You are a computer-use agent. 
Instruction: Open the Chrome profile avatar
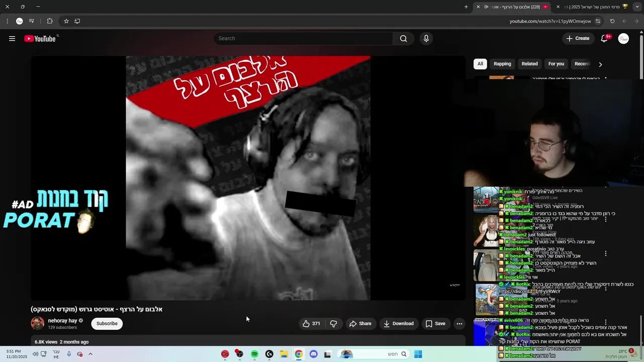pyautogui.click(x=19, y=21)
